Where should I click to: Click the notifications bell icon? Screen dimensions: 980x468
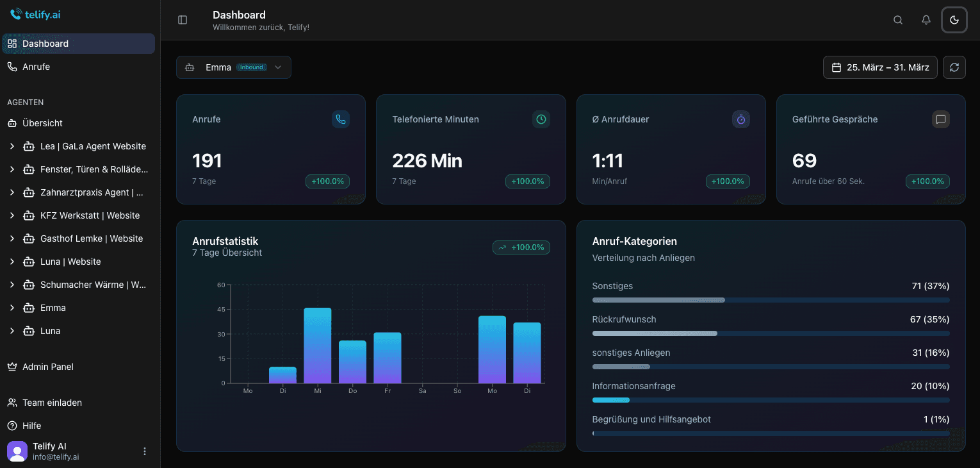click(926, 20)
